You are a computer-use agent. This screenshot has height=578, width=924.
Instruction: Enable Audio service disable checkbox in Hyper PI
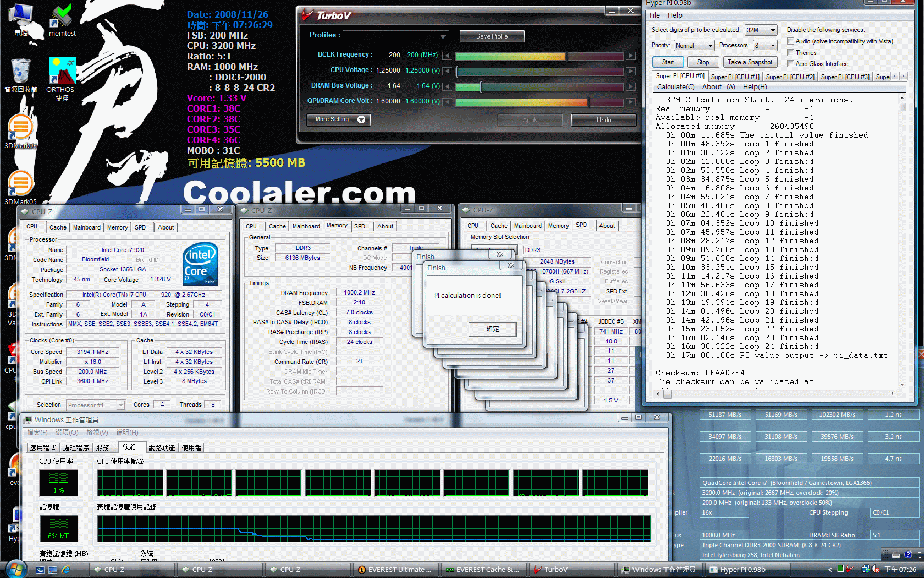pos(790,41)
